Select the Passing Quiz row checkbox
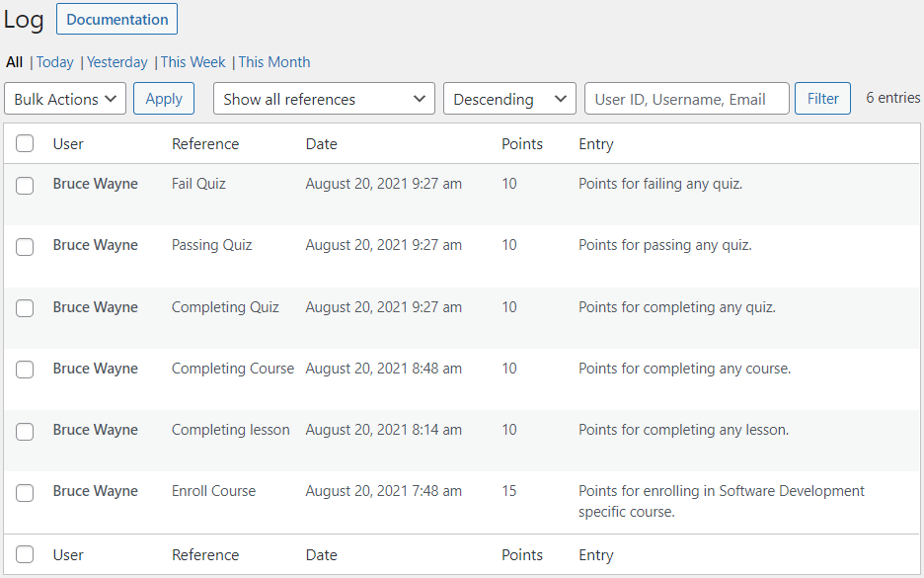Image resolution: width=924 pixels, height=578 pixels. tap(25, 246)
